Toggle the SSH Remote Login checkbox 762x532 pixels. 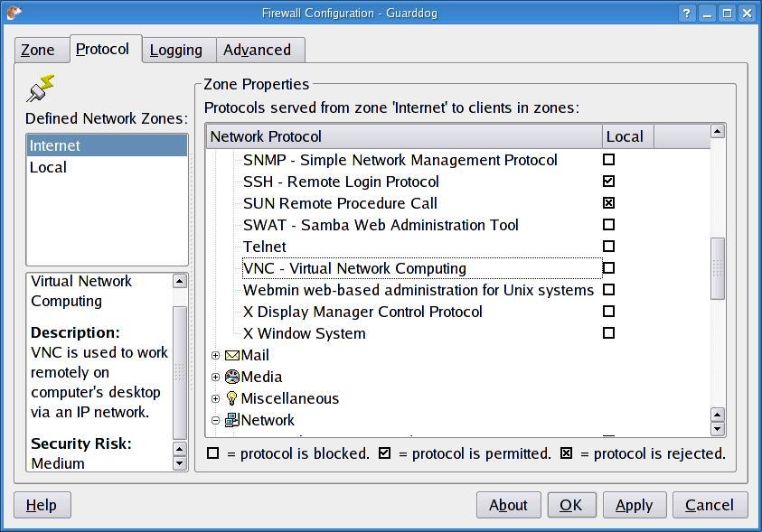(x=608, y=181)
